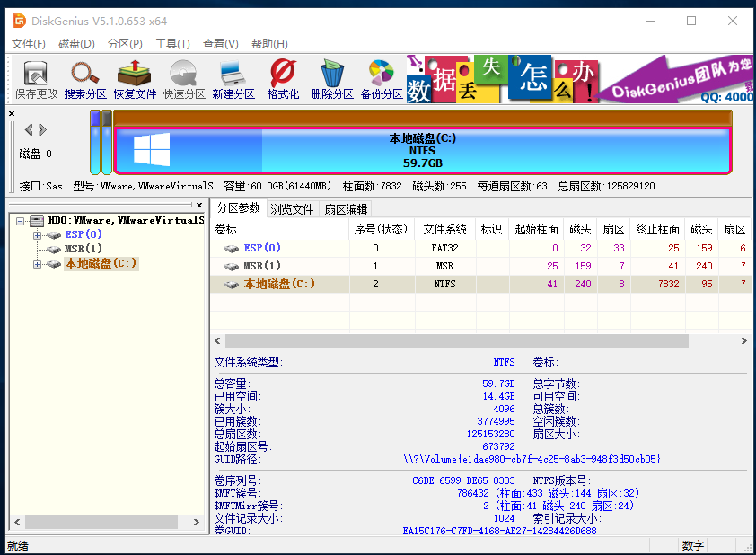Switch to the 浏览文件 tab
This screenshot has height=555, width=756.
pos(292,209)
